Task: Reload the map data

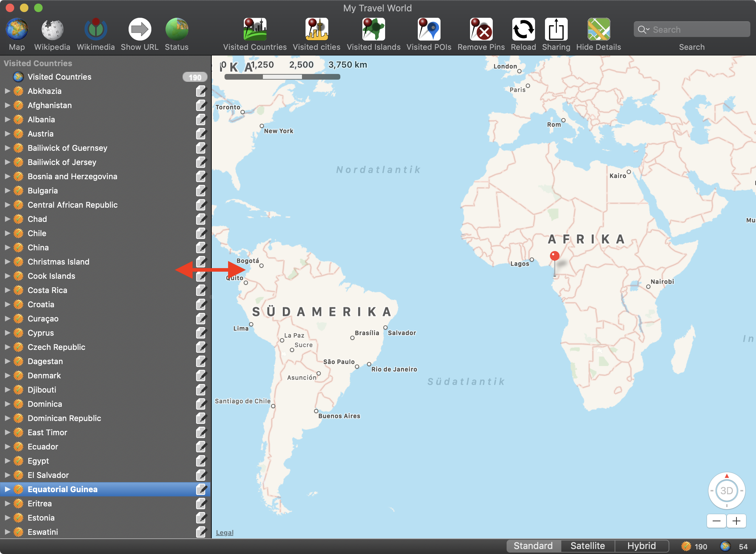Action: [x=523, y=30]
